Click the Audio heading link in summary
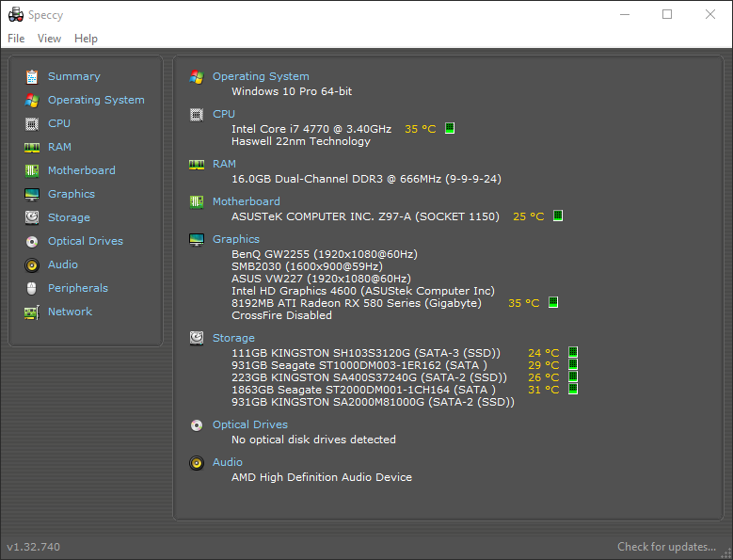The image size is (733, 560). (228, 462)
